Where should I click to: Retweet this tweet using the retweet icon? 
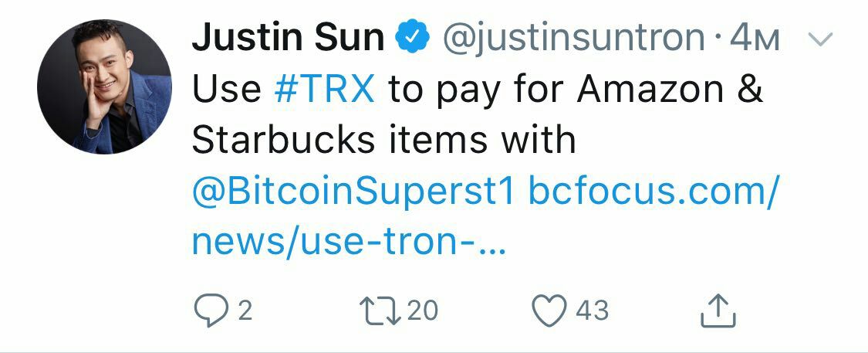(380, 311)
